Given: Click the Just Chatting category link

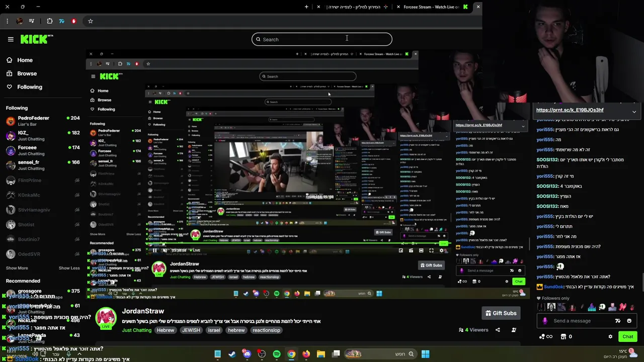Looking at the screenshot, I should pyautogui.click(x=136, y=330).
